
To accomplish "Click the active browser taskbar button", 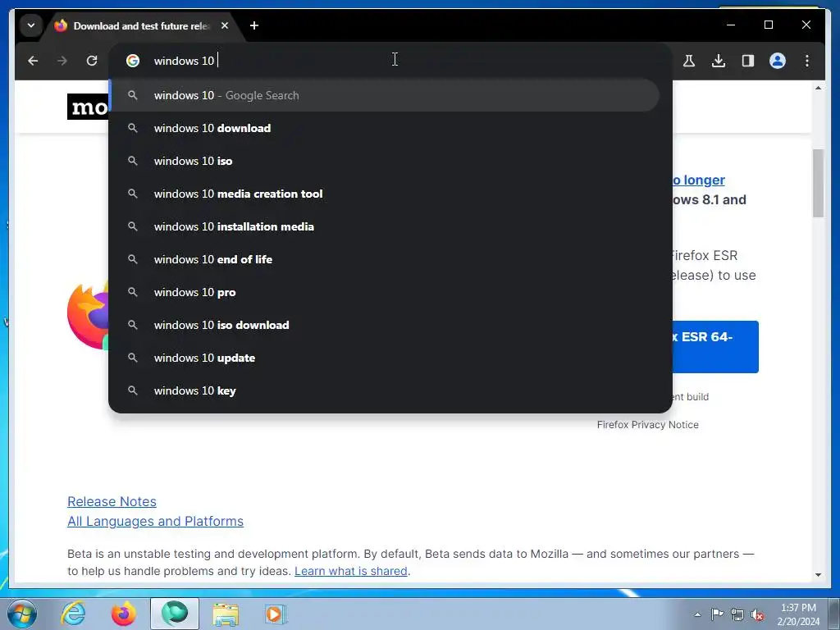I will point(175,614).
